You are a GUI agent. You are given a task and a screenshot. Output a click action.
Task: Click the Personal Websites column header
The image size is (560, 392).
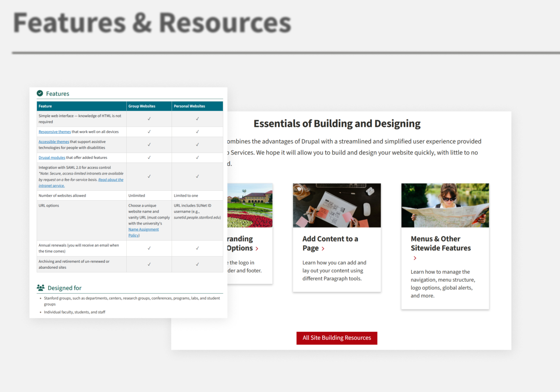[x=197, y=106]
